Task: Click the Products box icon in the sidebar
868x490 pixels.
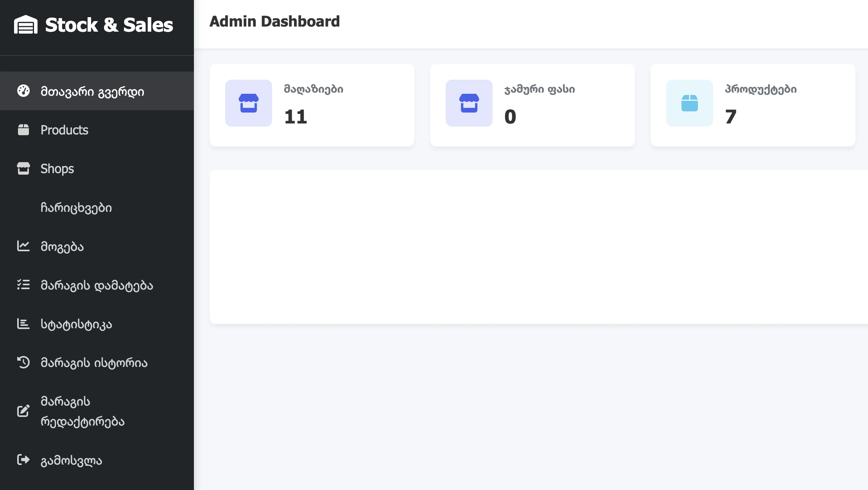Action: click(x=23, y=130)
